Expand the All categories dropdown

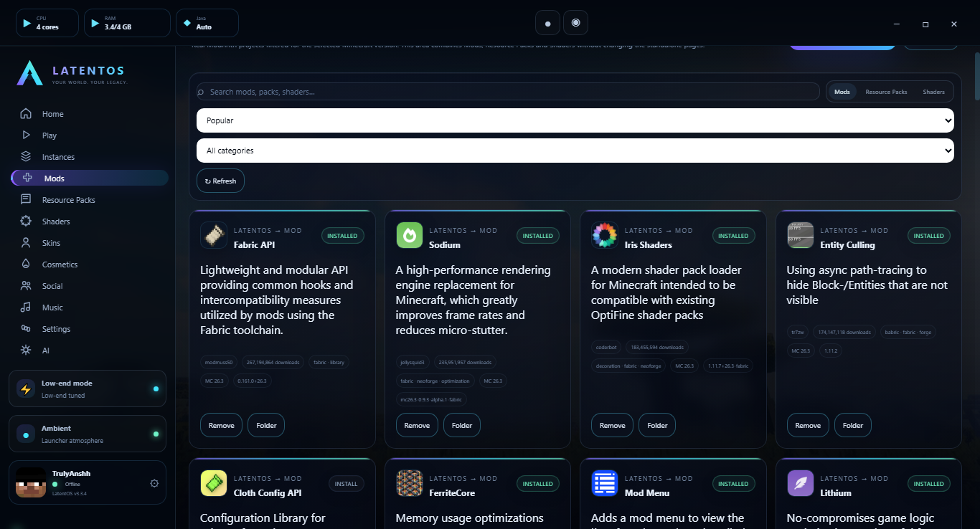click(575, 151)
